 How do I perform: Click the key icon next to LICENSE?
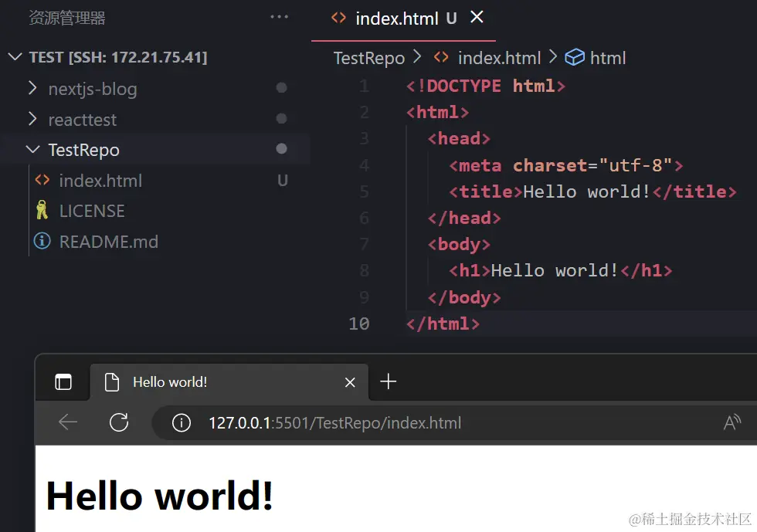tap(42, 210)
